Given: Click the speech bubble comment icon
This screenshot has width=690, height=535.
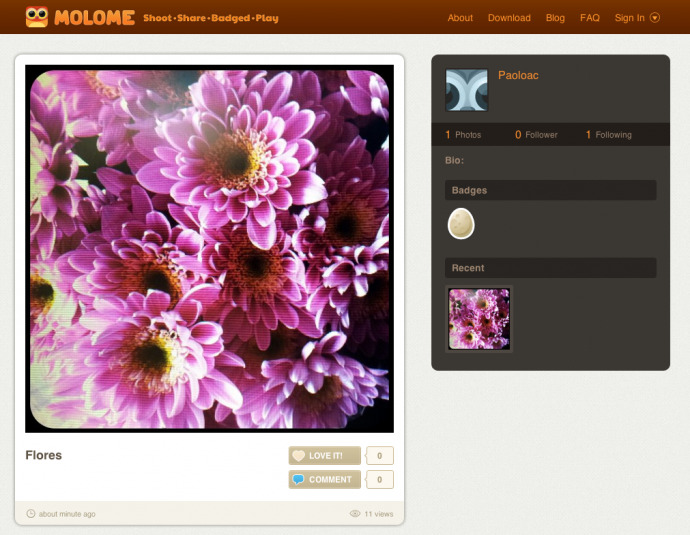Looking at the screenshot, I should pyautogui.click(x=298, y=480).
